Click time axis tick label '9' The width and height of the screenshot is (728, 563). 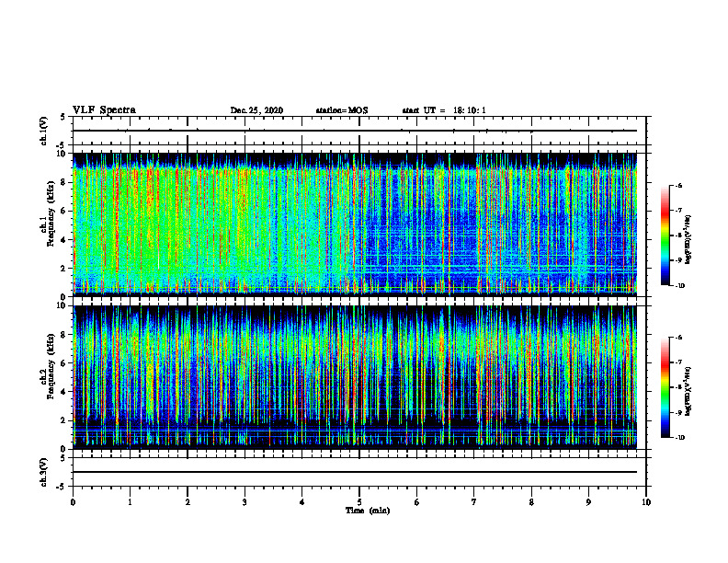[x=588, y=502]
